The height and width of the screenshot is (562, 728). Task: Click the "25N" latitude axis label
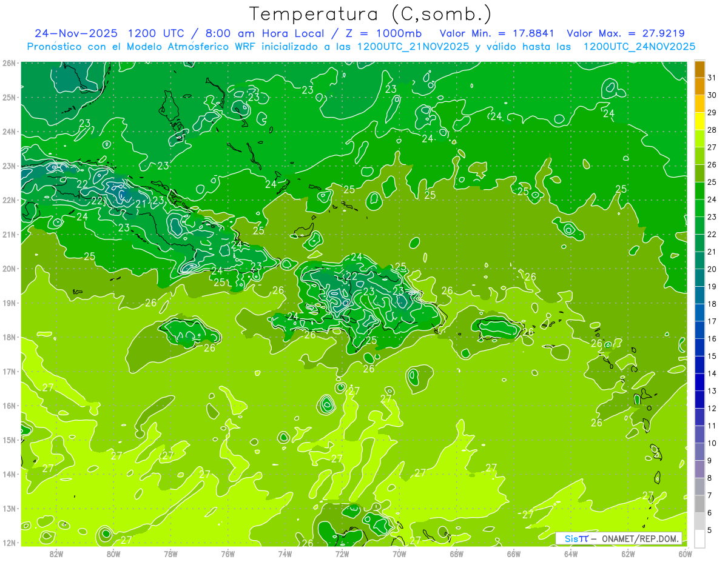(9, 97)
